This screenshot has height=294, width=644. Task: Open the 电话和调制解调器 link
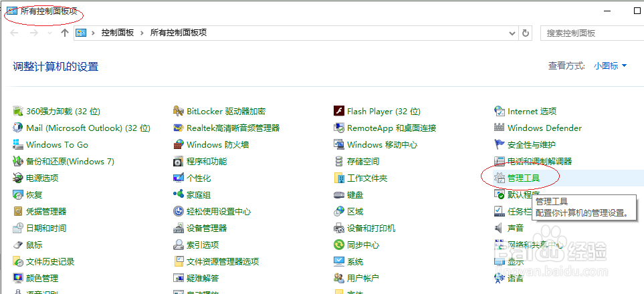pos(540,162)
